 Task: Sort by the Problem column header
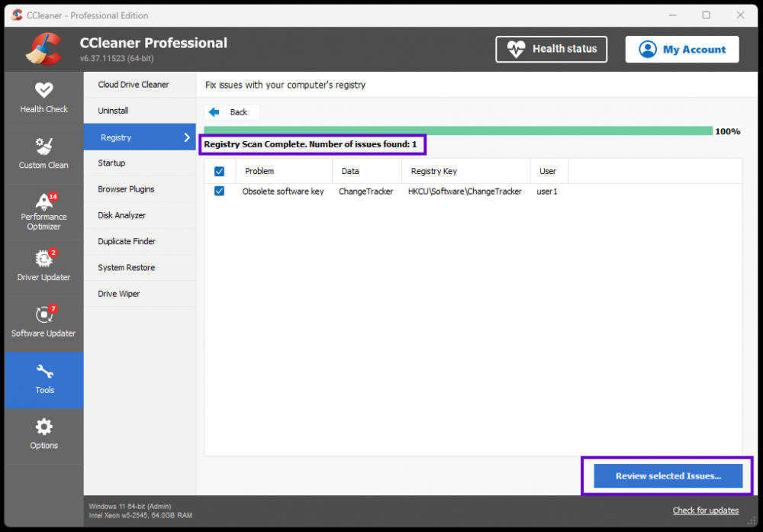pyautogui.click(x=284, y=171)
